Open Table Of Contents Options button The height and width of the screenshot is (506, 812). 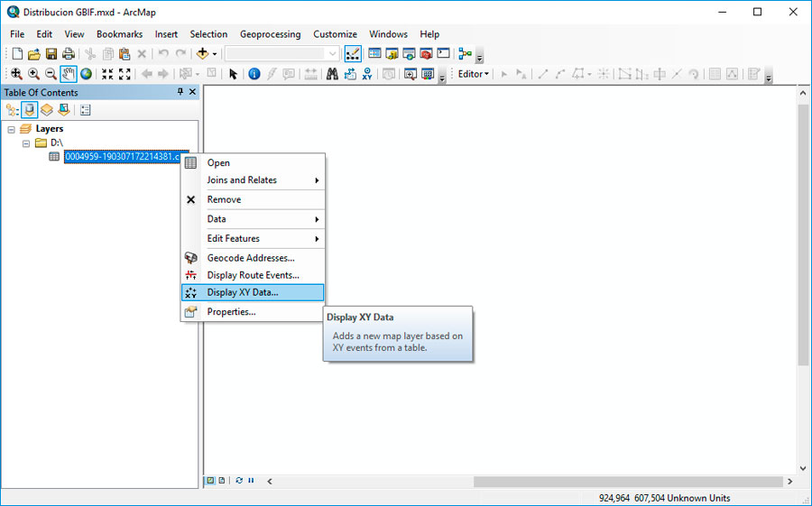(x=86, y=110)
